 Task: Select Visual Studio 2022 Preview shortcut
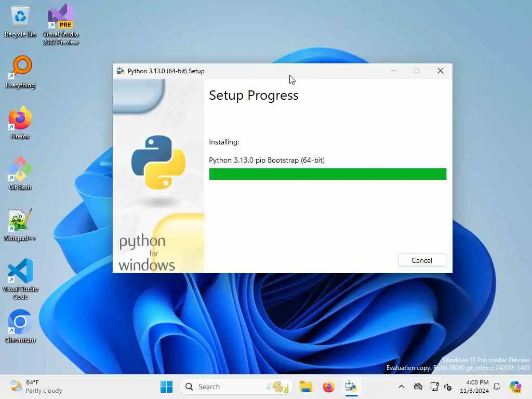pyautogui.click(x=61, y=24)
